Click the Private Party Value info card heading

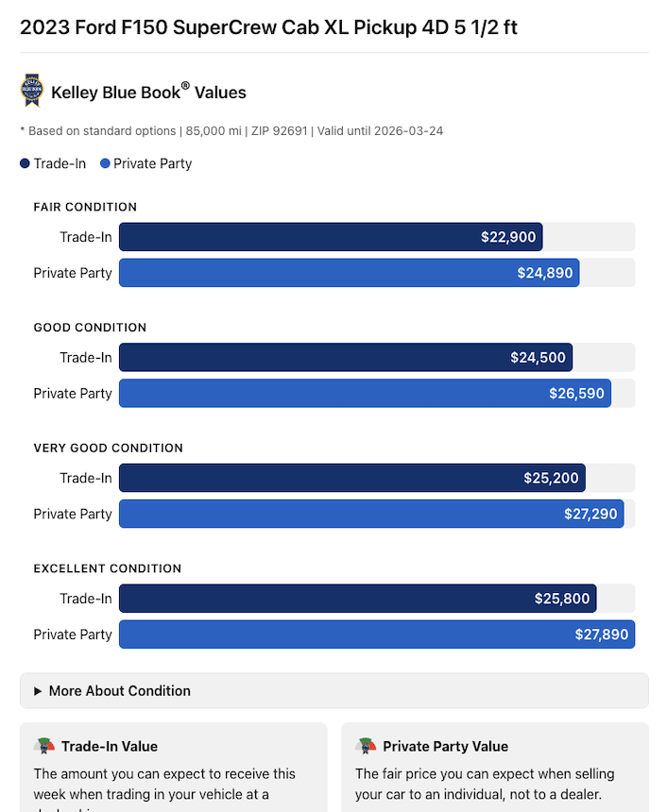[x=445, y=746]
